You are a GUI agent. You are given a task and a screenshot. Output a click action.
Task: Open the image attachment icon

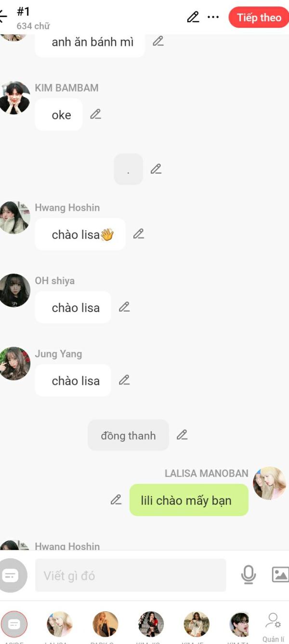coord(280,575)
